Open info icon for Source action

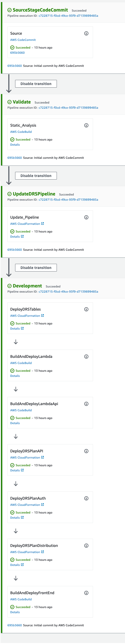(x=86, y=33)
